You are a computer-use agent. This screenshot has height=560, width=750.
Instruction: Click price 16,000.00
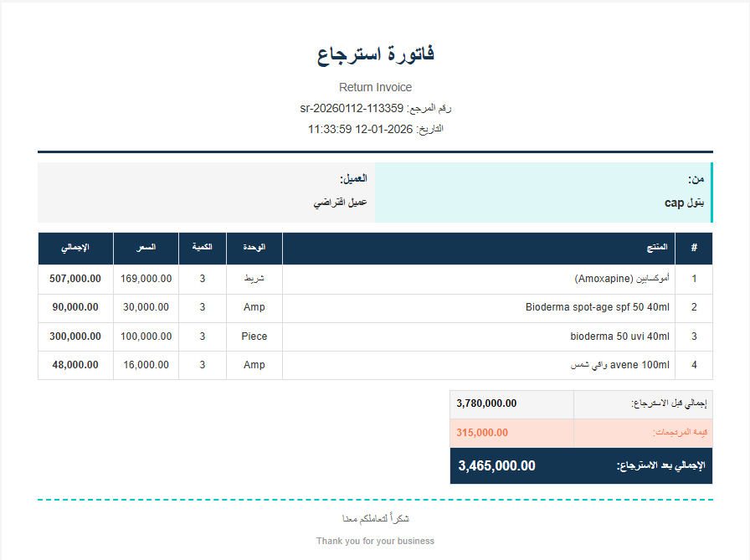[x=146, y=365]
